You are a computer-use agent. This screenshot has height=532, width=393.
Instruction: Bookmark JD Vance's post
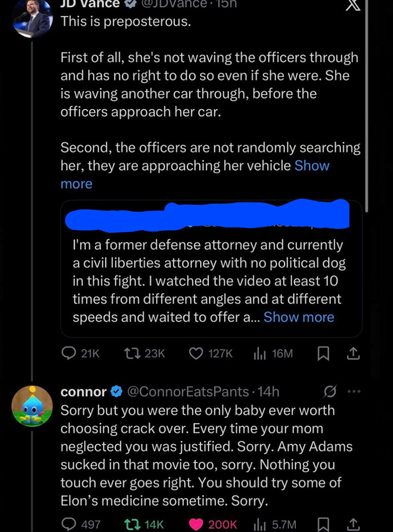point(323,353)
